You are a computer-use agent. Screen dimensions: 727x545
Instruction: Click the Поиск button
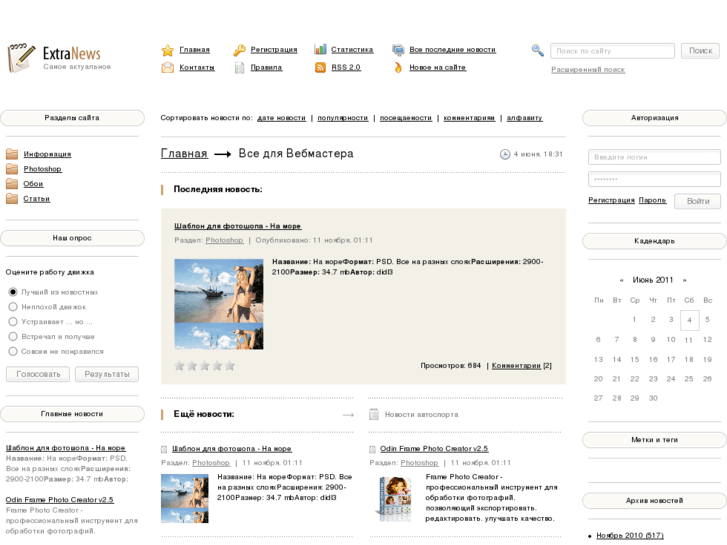[x=700, y=51]
